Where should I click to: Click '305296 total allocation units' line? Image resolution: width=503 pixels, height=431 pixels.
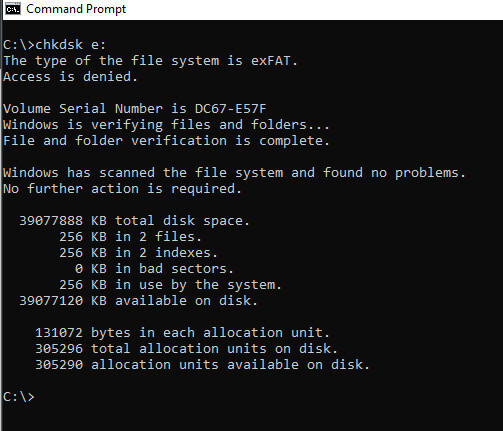186,349
